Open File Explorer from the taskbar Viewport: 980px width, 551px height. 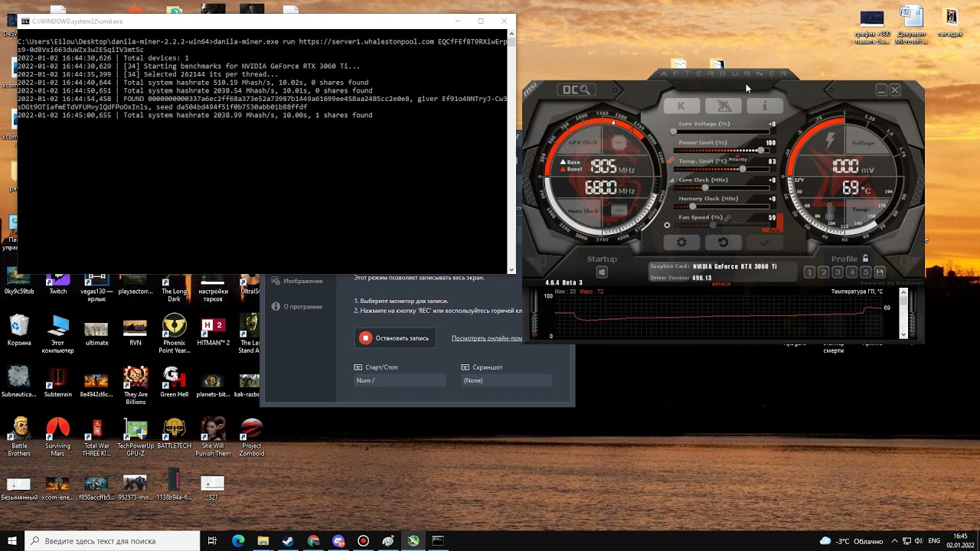coord(263,541)
